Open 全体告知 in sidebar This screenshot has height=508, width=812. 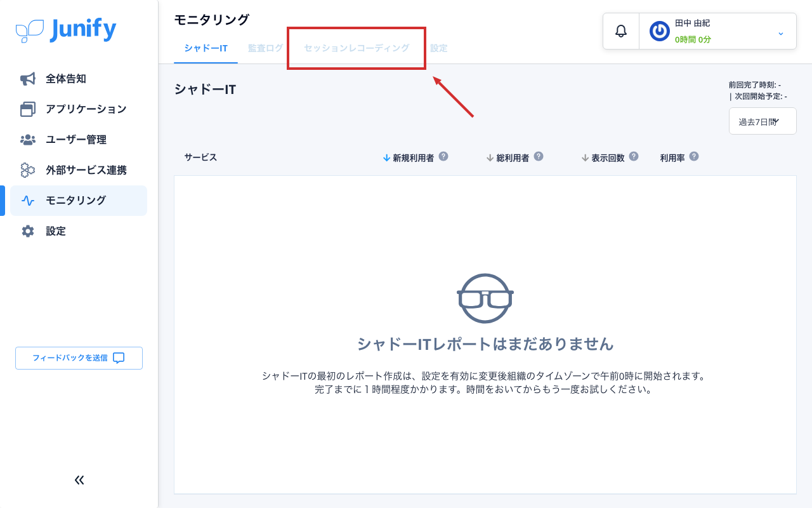click(79, 79)
